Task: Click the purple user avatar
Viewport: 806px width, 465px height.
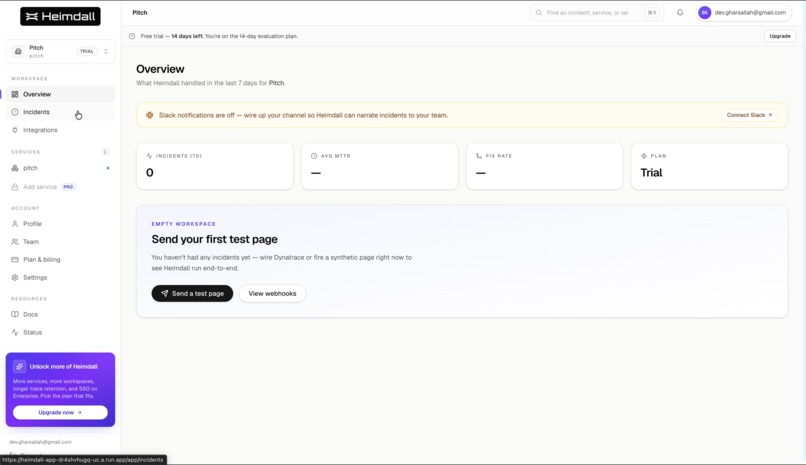Action: [705, 12]
